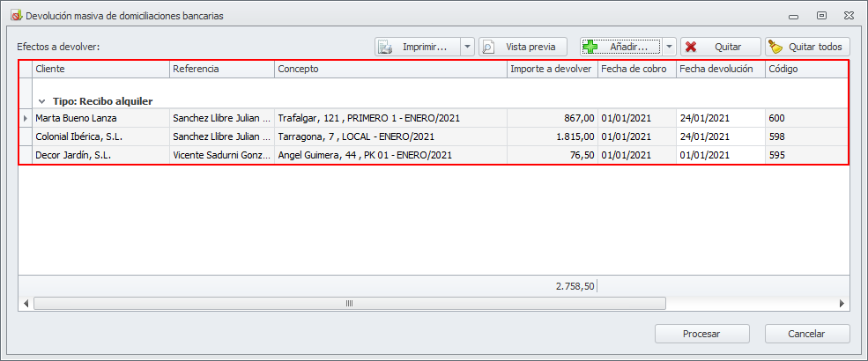Click the broom Quitar todos icon
The width and height of the screenshot is (868, 361).
(x=776, y=47)
